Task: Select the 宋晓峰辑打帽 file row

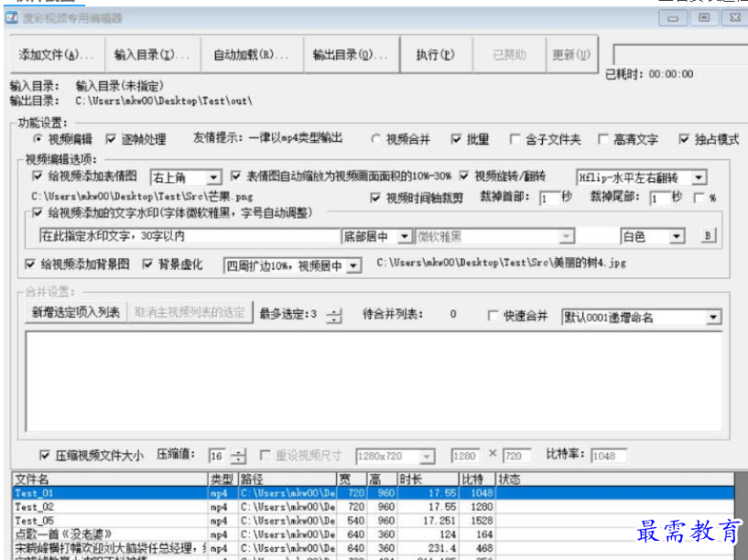Action: pos(373,548)
